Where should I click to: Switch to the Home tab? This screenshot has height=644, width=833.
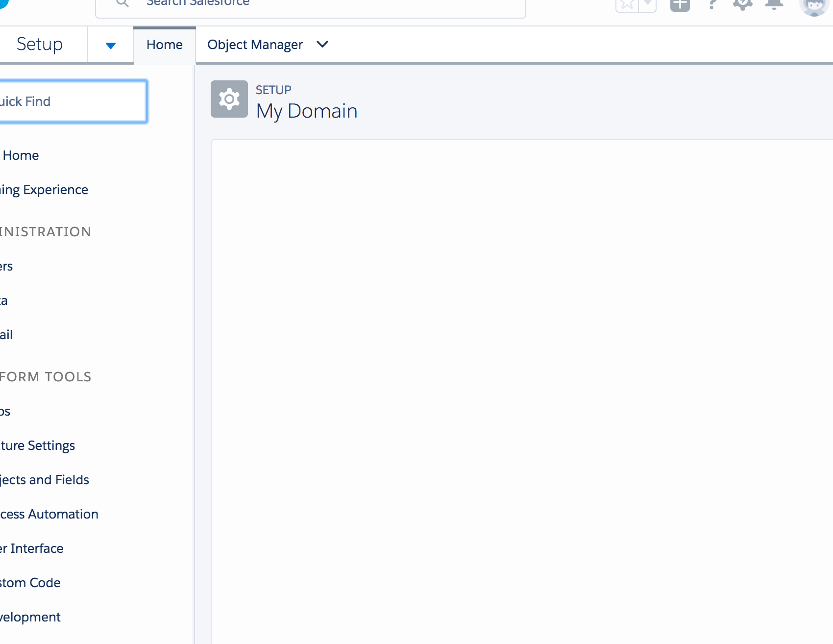pos(165,45)
